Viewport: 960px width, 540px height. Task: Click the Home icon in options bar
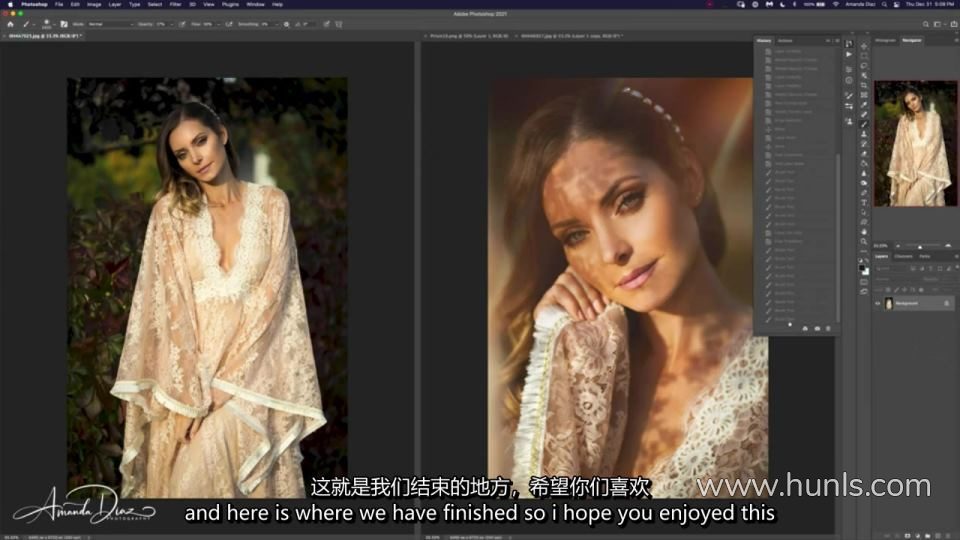click(x=10, y=24)
